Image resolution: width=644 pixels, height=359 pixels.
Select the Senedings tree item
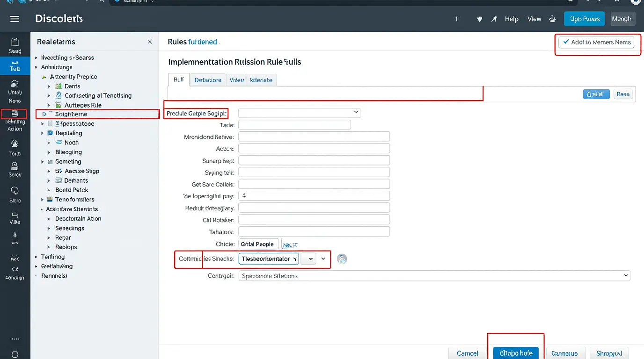coord(70,228)
